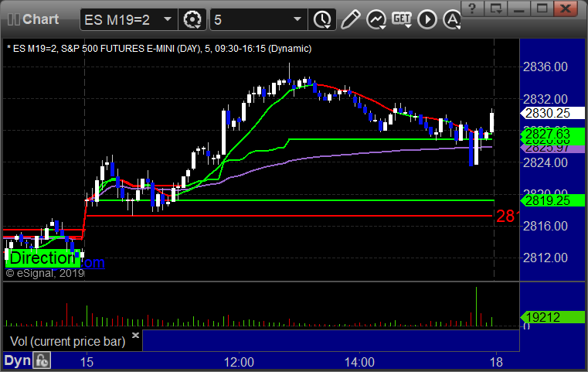Click the 2824.00 price axis label
The image size is (588, 372).
546,162
